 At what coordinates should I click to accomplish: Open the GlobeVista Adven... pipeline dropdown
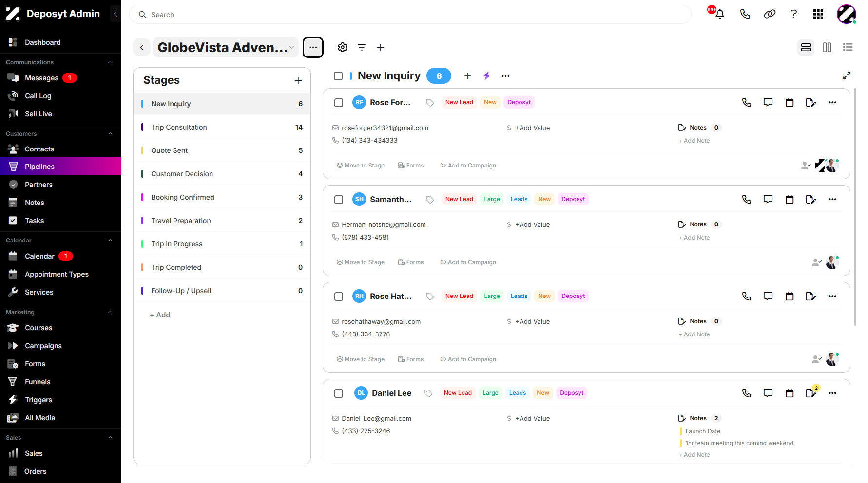(226, 47)
